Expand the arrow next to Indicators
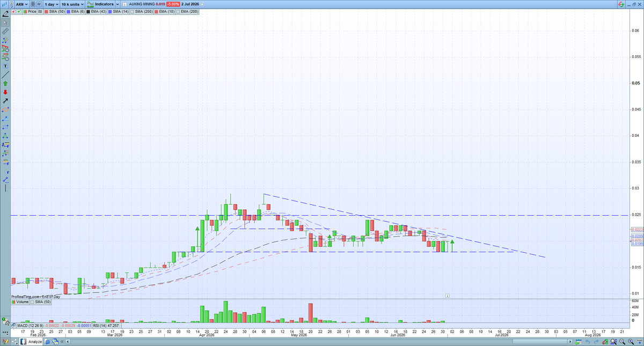644x346 pixels. [x=117, y=4]
